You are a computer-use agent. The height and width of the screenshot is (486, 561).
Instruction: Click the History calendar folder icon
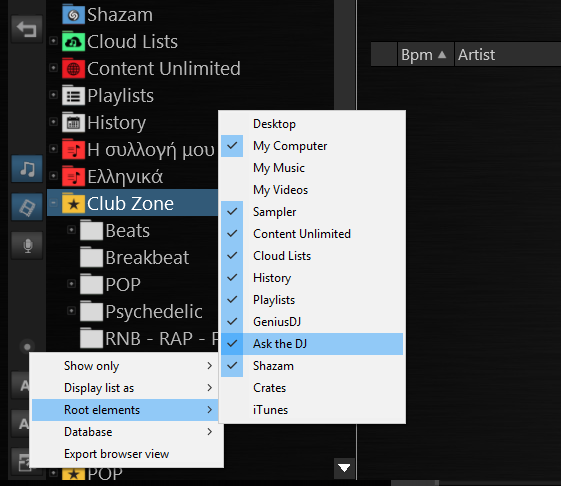pyautogui.click(x=73, y=122)
